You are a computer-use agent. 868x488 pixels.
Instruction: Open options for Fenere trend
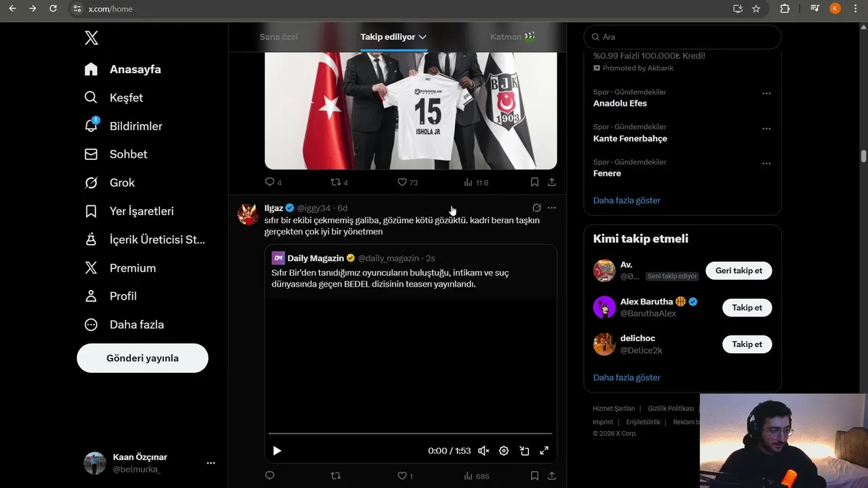(x=766, y=163)
